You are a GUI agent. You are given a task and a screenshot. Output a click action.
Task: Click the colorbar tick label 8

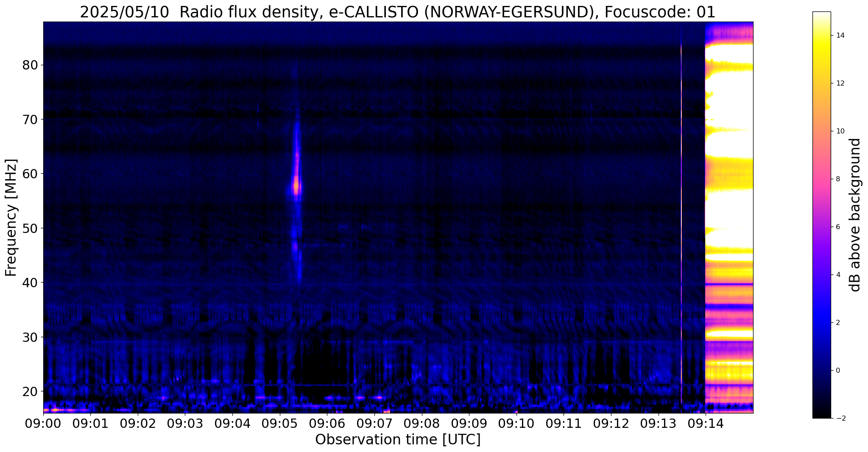click(x=837, y=179)
